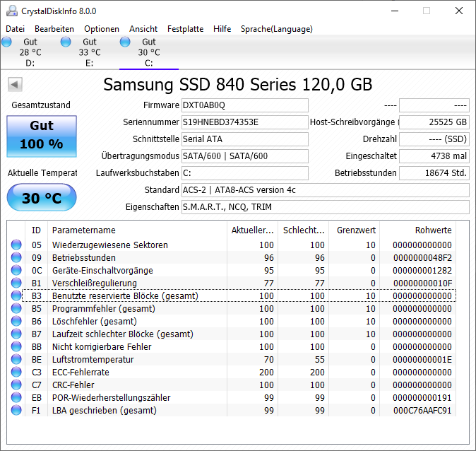The image size is (476, 451).
Task: Click the Gesamtzustand label
Action: (41, 105)
